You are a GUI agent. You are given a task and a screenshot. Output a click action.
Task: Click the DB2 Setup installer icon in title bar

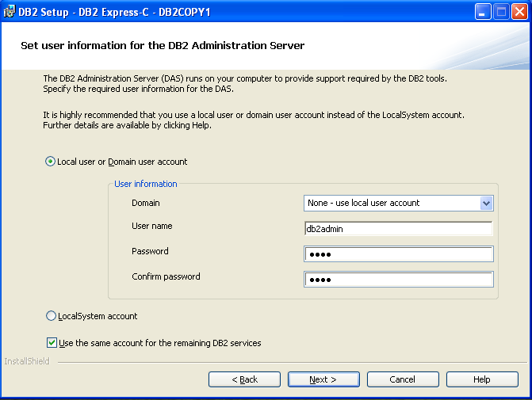point(10,12)
